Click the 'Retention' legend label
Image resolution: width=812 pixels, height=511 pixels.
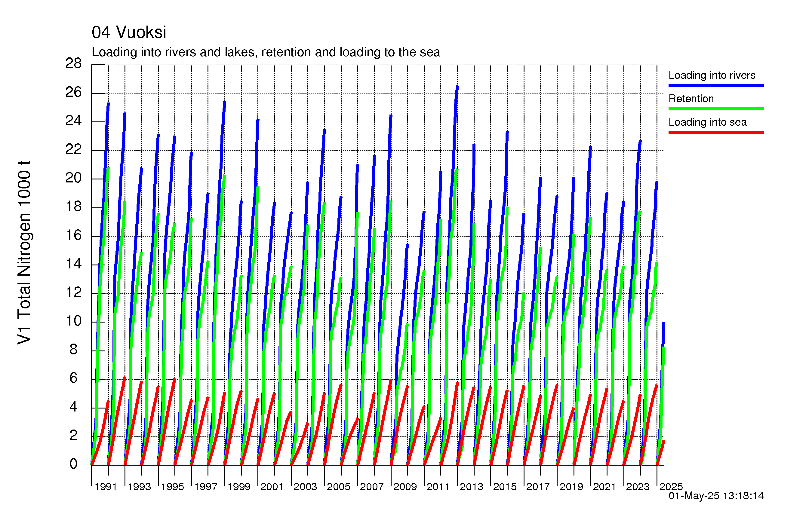[x=691, y=98]
